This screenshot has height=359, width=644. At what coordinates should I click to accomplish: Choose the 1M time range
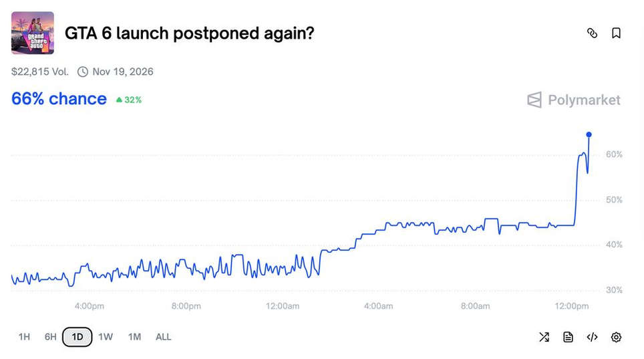click(x=134, y=337)
